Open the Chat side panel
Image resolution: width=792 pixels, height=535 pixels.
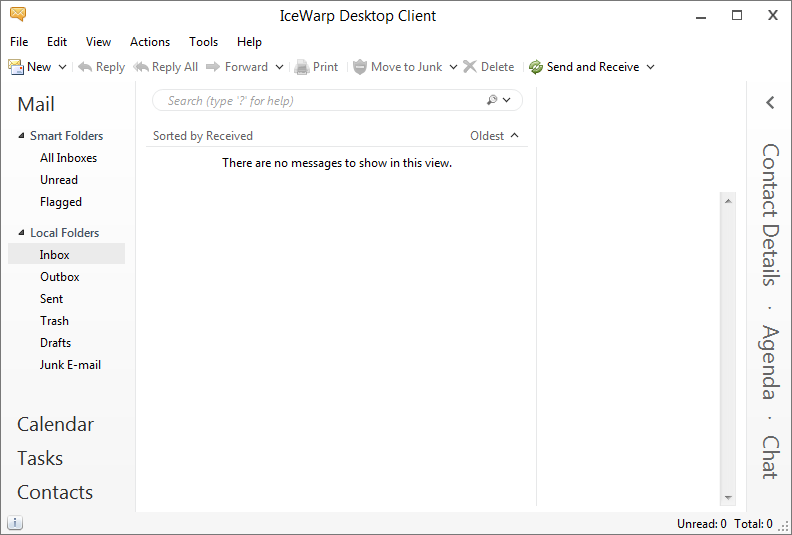pos(770,457)
